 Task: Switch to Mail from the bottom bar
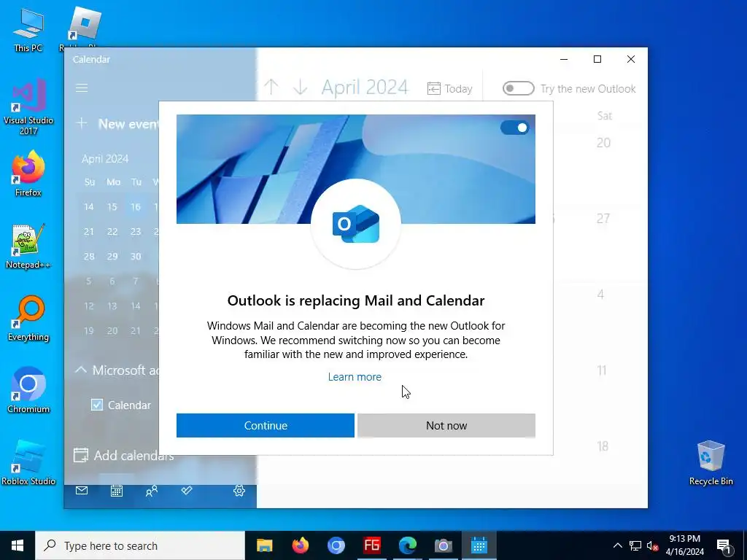pyautogui.click(x=82, y=491)
